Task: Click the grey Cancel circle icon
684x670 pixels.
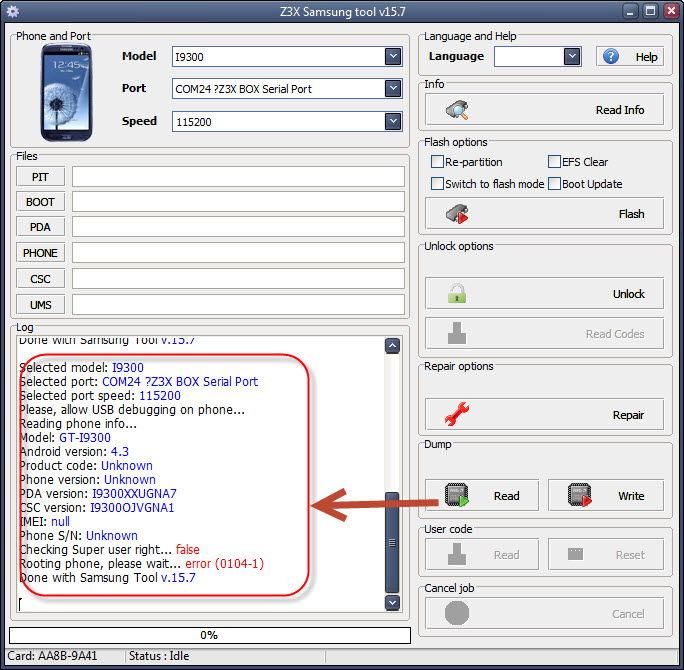Action: 457,613
